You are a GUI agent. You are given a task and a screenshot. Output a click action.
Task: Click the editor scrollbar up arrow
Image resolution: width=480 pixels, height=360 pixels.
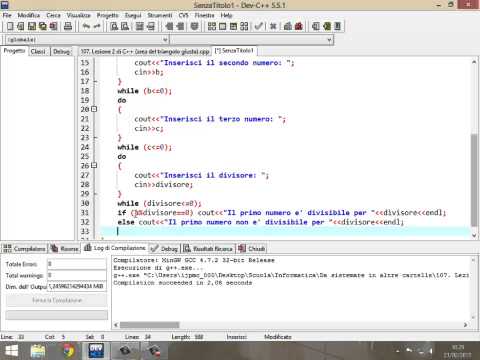coord(474,62)
